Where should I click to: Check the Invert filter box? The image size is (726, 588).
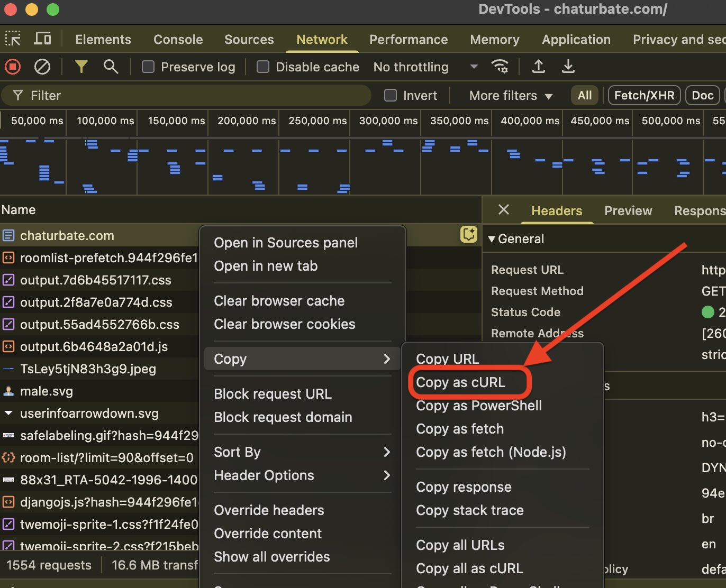click(x=391, y=95)
